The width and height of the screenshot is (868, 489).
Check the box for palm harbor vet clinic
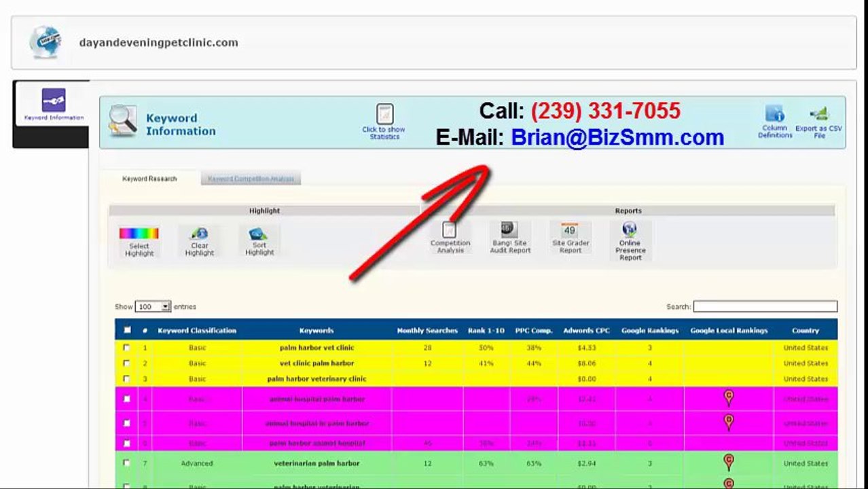126,348
